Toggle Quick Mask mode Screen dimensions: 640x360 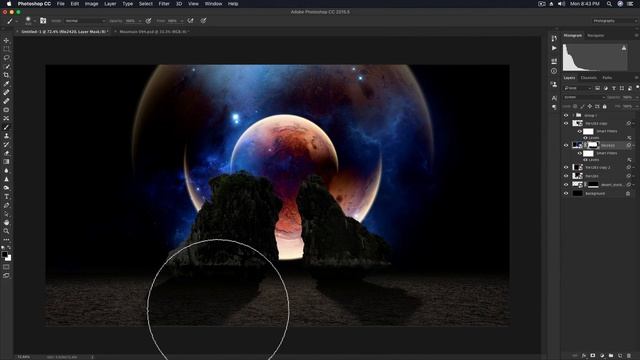6,267
